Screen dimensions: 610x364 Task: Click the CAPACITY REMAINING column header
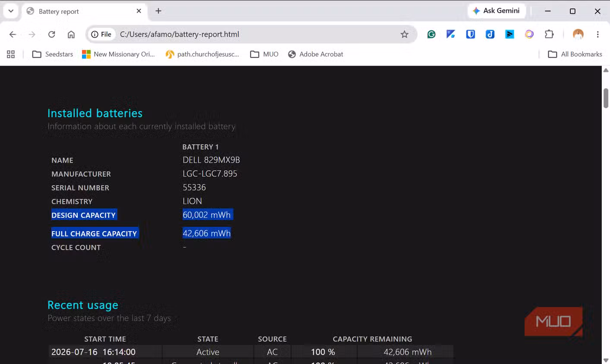(x=372, y=339)
